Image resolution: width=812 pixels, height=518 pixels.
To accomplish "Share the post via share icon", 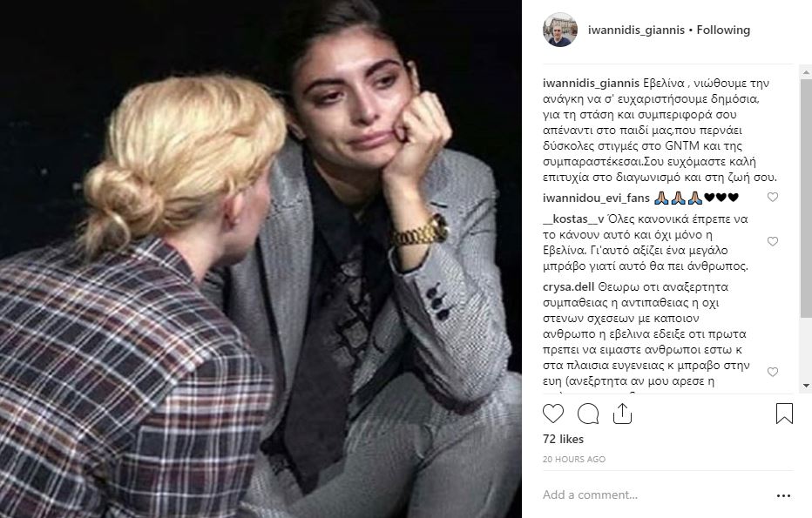I will [x=622, y=414].
